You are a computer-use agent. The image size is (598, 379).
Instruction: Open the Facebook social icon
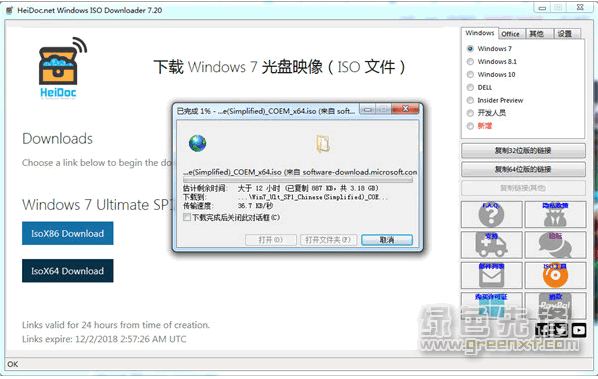coord(542,330)
